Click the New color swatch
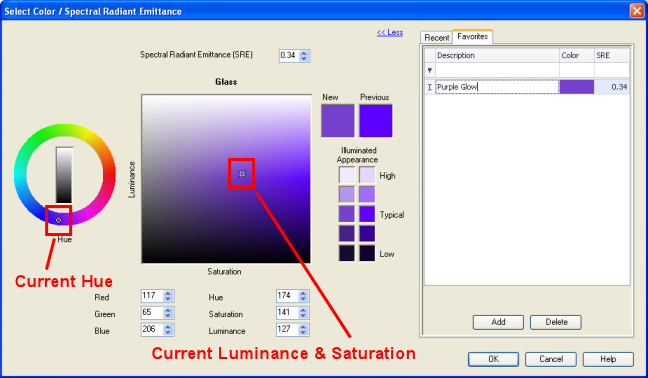The height and width of the screenshot is (378, 648). coord(338,121)
